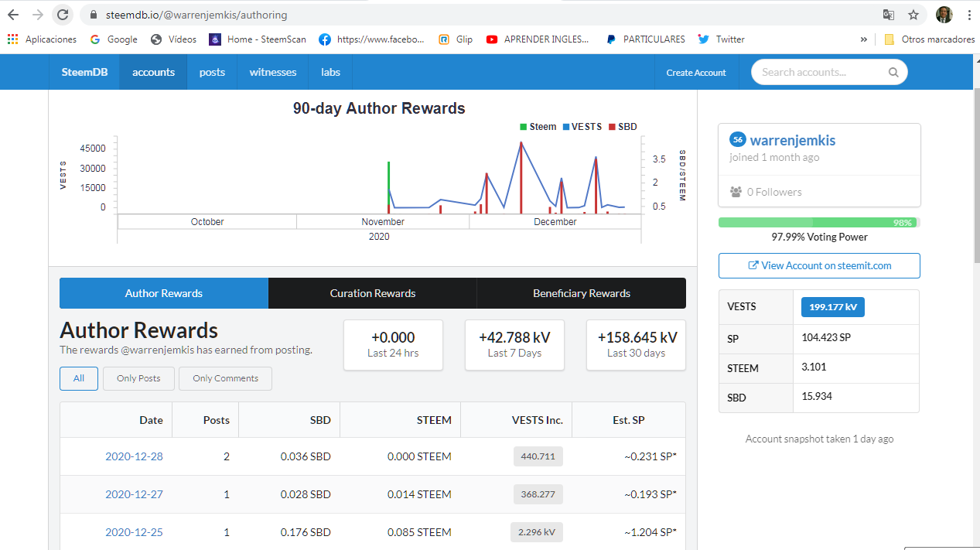Viewport: 980px width, 550px height.
Task: Toggle VESTS blue legend swatch
Action: [566, 127]
